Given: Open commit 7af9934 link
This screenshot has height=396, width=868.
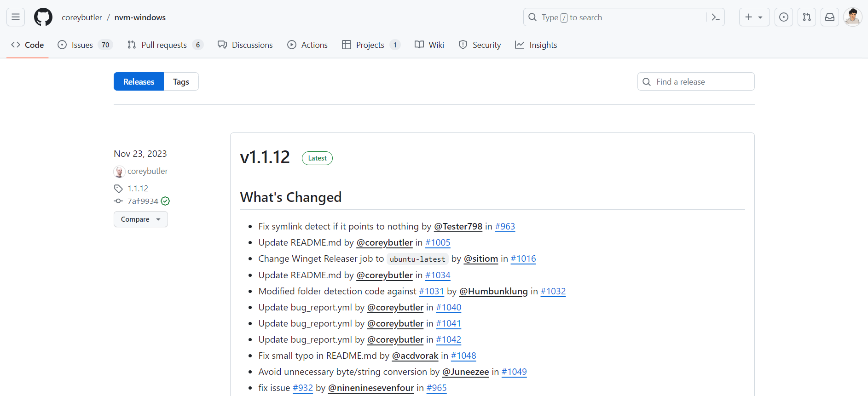Looking at the screenshot, I should click(x=143, y=201).
